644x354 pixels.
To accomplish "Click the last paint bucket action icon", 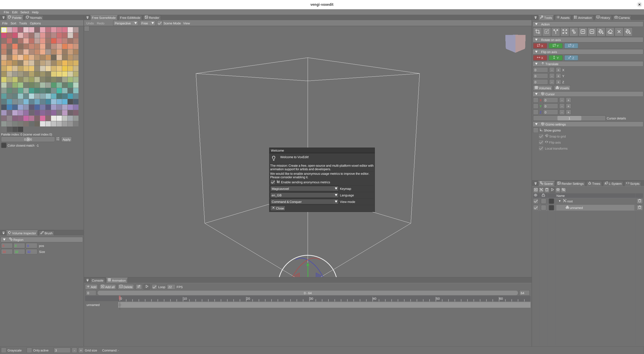I will [x=628, y=32].
